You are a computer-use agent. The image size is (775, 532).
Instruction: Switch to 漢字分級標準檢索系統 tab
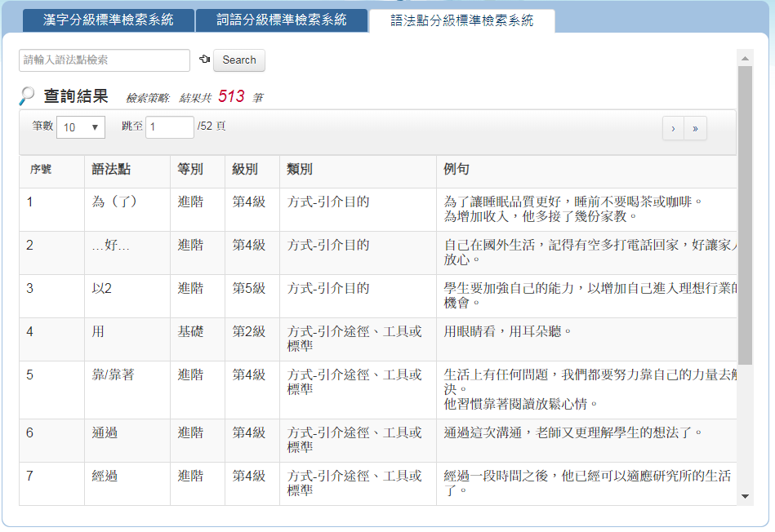[x=109, y=20]
